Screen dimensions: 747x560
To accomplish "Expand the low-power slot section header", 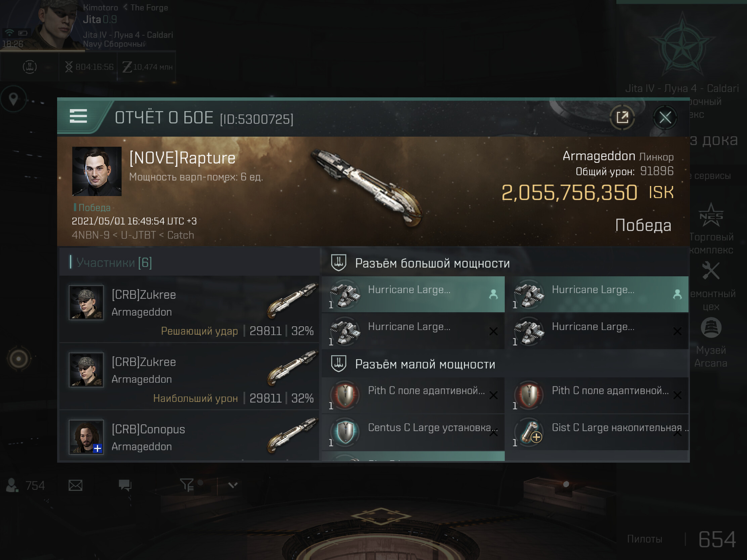I will [505, 364].
